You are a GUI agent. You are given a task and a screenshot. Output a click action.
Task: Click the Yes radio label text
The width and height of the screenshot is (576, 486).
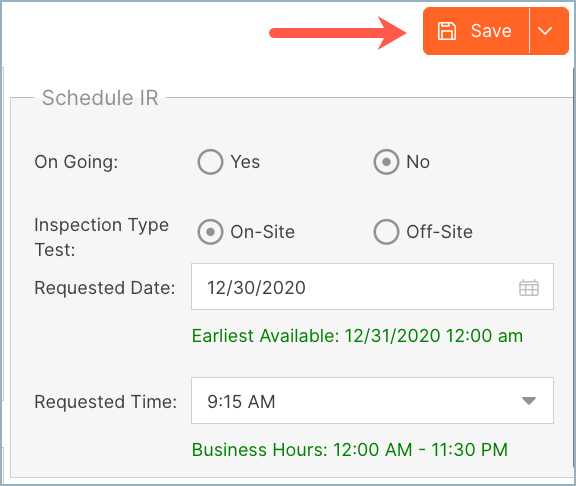coord(245,162)
